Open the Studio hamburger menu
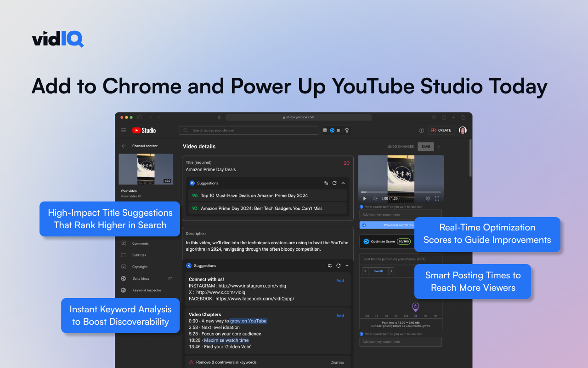Screen dimensions: 588x368 [x=124, y=130]
